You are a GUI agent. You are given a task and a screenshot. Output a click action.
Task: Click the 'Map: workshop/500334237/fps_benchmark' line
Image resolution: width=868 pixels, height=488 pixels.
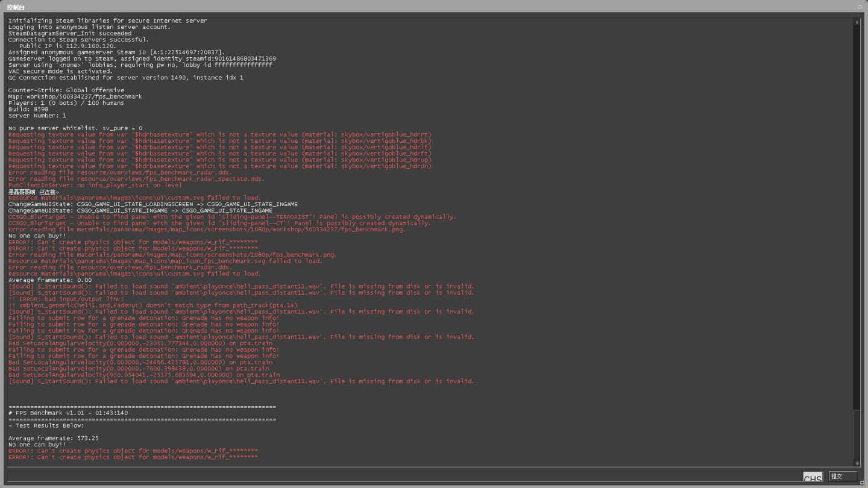[x=75, y=96]
